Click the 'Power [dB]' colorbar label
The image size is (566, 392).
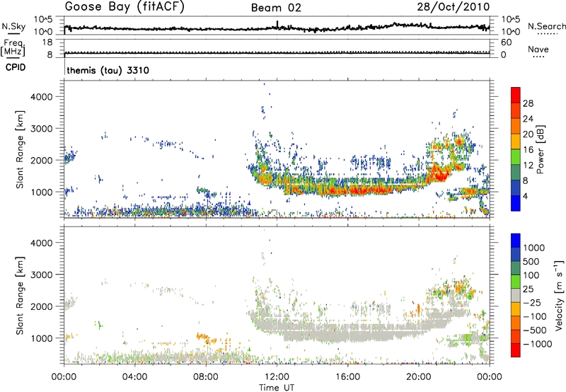coord(540,149)
